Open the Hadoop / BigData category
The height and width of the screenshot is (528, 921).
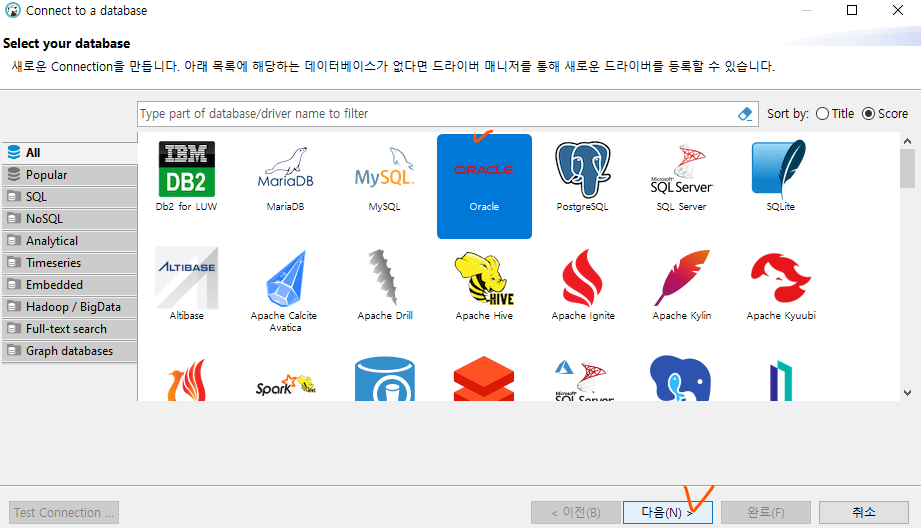(69, 307)
